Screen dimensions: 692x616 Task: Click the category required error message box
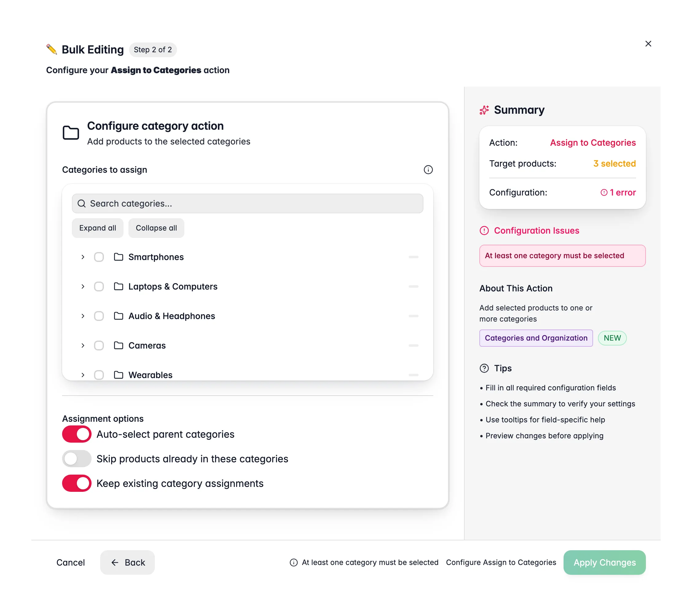562,256
